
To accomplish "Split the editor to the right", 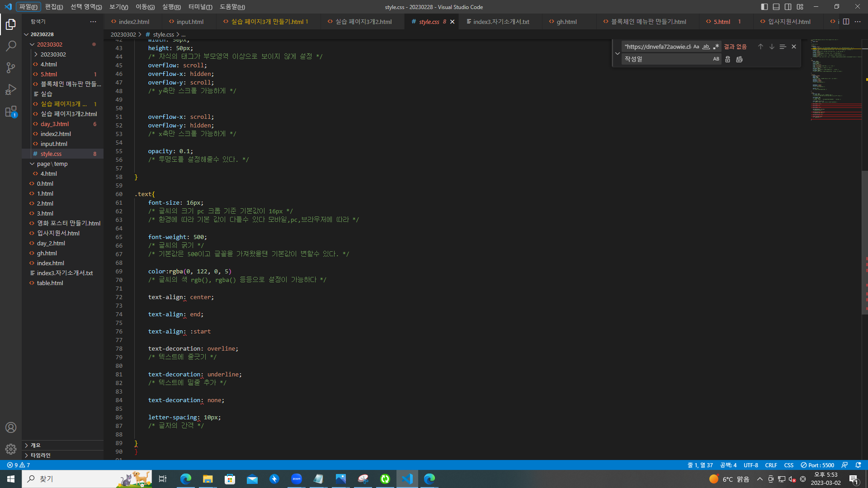I will coord(846,22).
